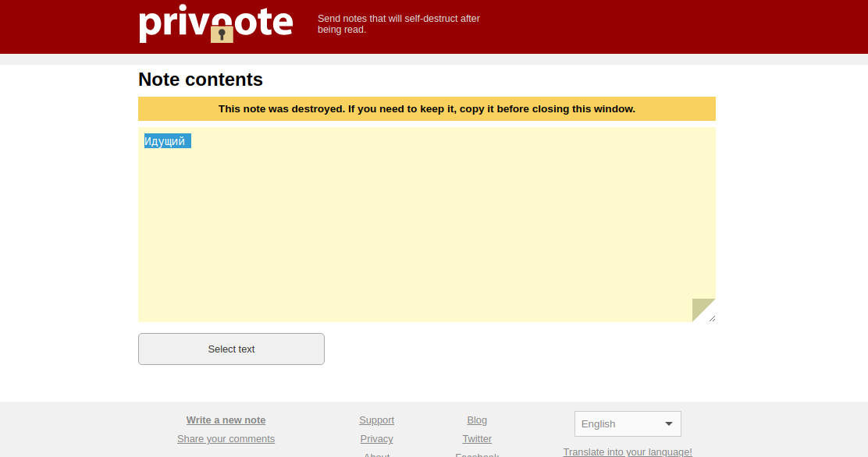Screen dimensions: 868x457
Task: Open the Share your comments link
Action: (226, 439)
